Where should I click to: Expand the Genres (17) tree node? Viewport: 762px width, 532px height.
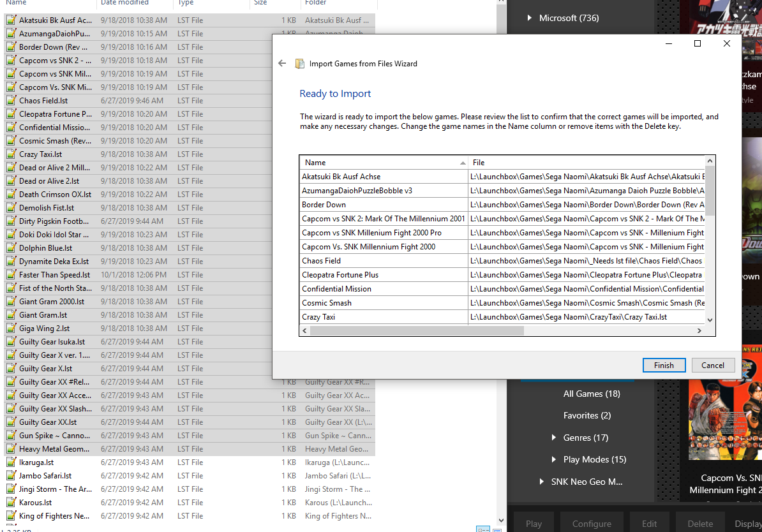pos(553,438)
